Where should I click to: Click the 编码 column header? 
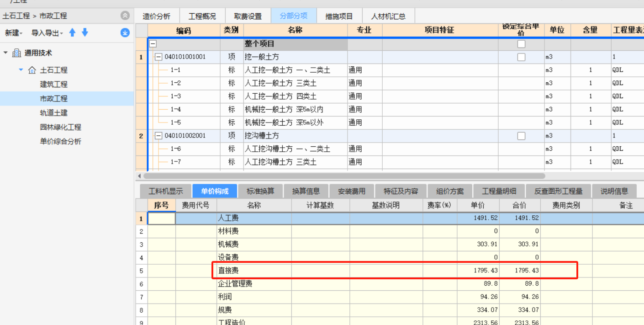[184, 30]
